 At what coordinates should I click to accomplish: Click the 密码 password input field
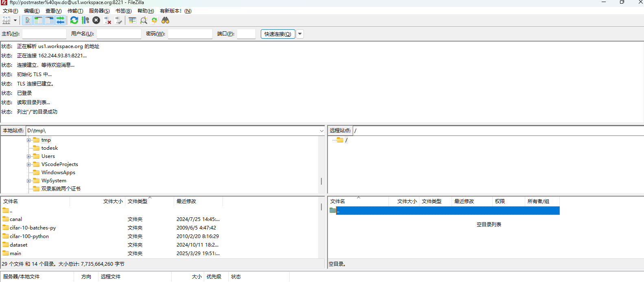pos(190,34)
